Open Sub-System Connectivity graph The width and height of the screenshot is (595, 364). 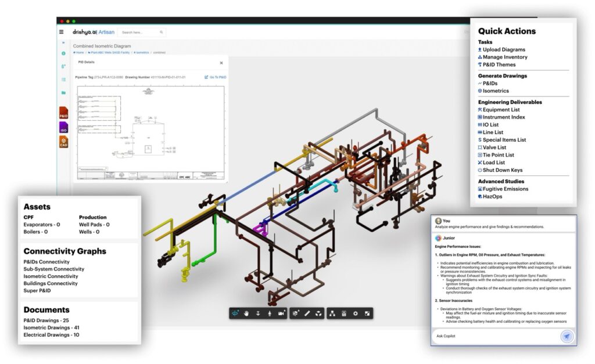tap(54, 269)
